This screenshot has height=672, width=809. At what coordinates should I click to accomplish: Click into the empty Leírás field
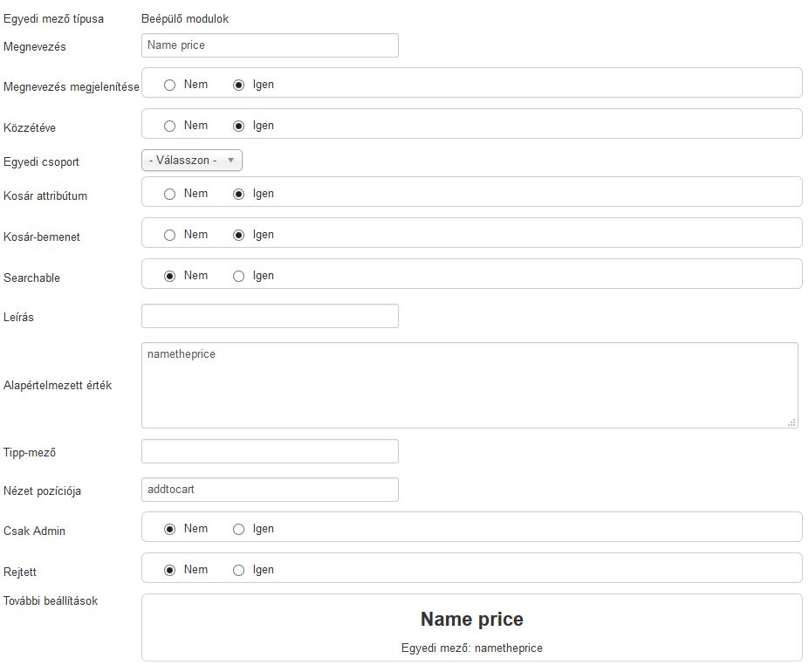tap(270, 316)
